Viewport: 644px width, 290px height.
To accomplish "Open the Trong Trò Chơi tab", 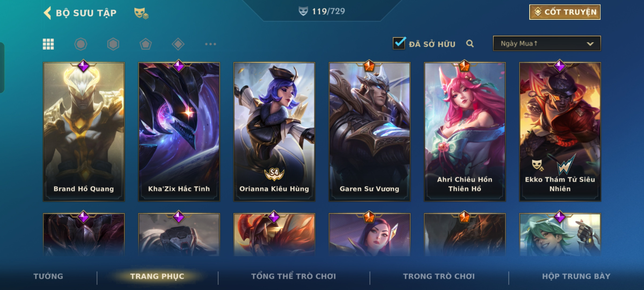I will (439, 276).
